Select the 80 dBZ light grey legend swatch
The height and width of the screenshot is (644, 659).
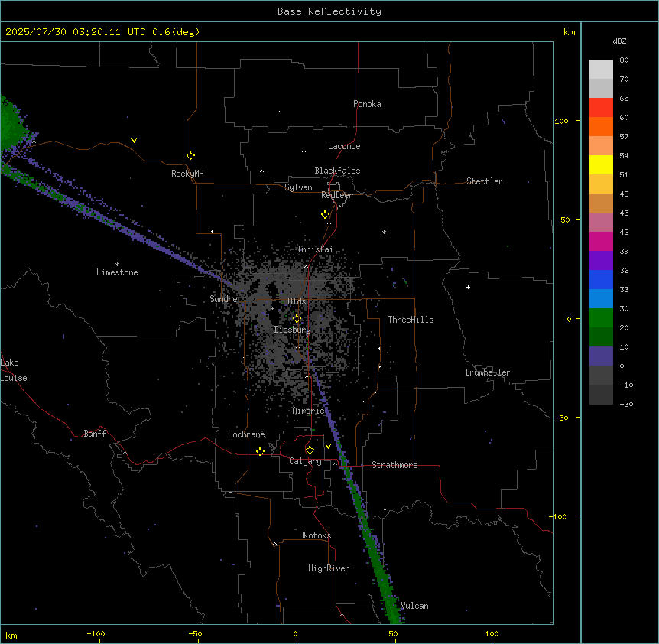[601, 69]
